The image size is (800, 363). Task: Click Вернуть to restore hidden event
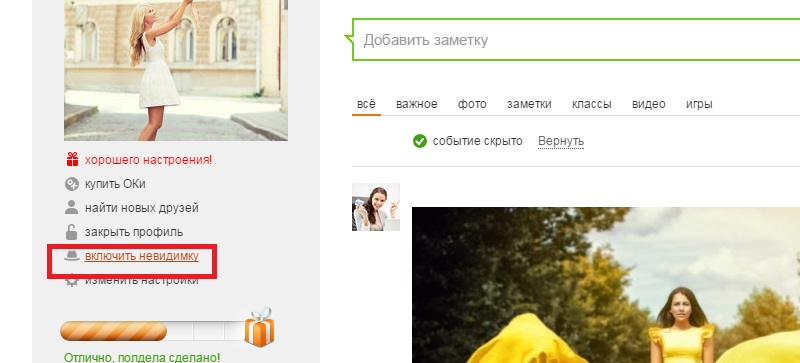tap(561, 141)
